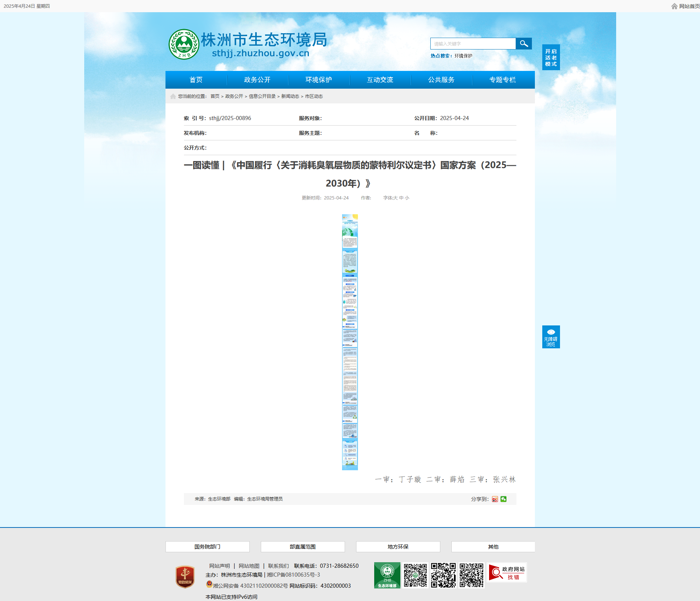Enable 无障碍浏览 accessibility browsing
The height and width of the screenshot is (601, 700).
pyautogui.click(x=551, y=337)
